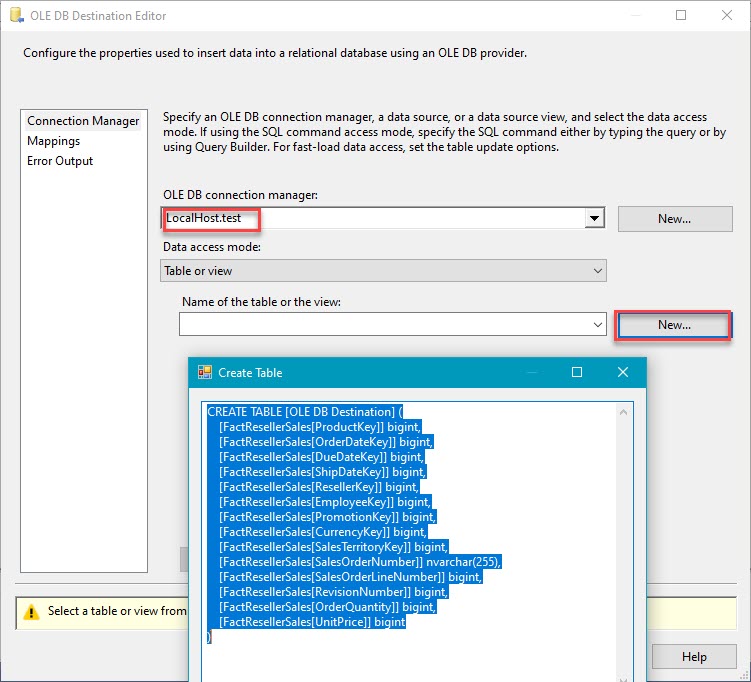Click New button beside table name field
This screenshot has height=682, width=751.
(674, 325)
